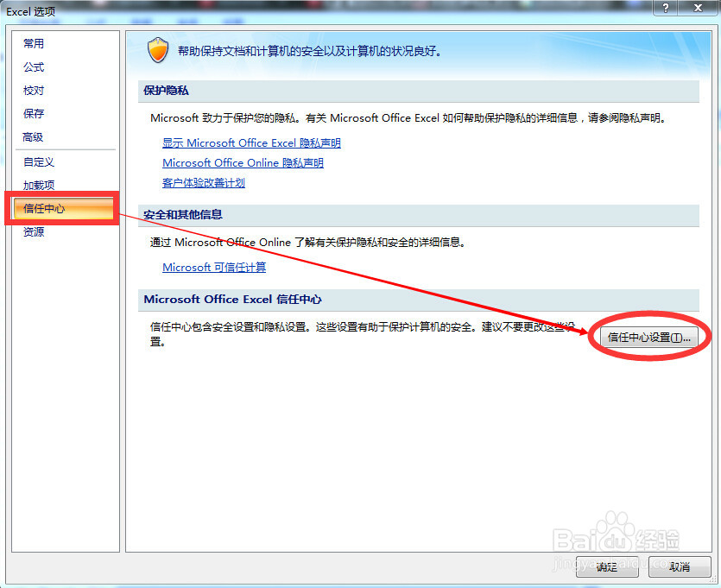Open the 常用 options category

tap(34, 44)
